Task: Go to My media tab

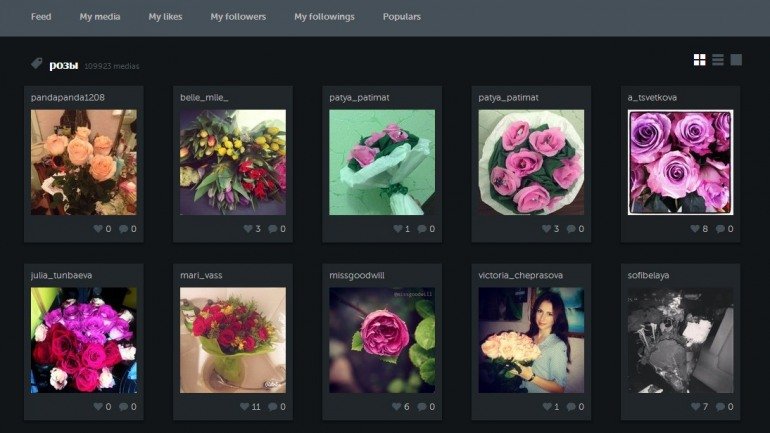Action: 100,17
